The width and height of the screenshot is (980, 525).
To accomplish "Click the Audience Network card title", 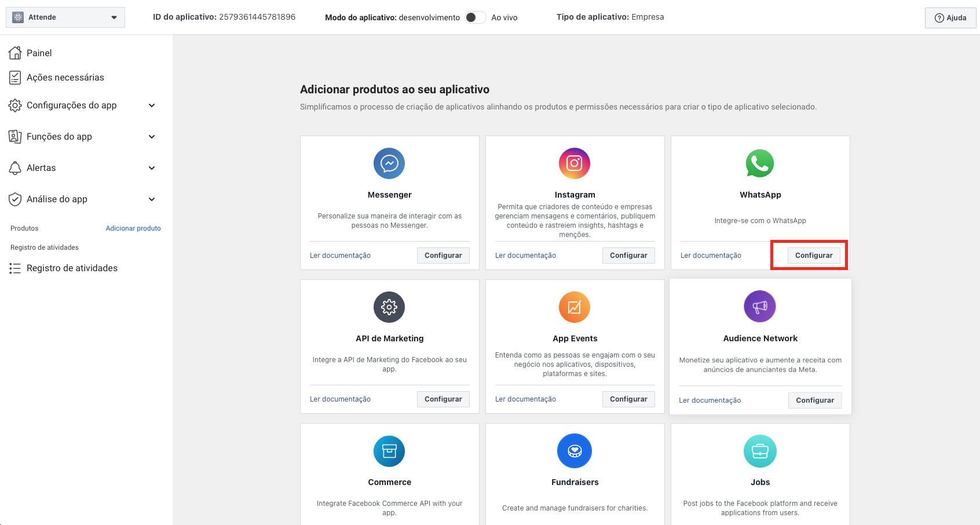I will point(760,338).
